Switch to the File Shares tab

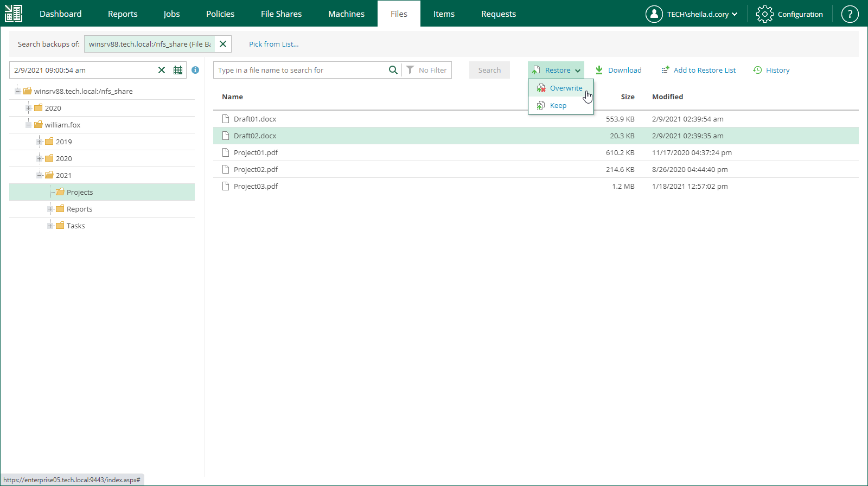pos(281,14)
